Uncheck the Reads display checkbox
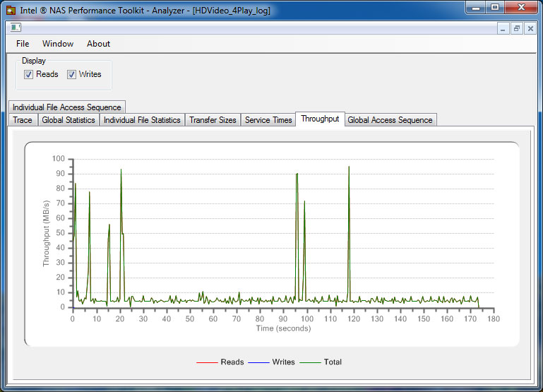This screenshot has height=392, width=543. click(x=29, y=74)
